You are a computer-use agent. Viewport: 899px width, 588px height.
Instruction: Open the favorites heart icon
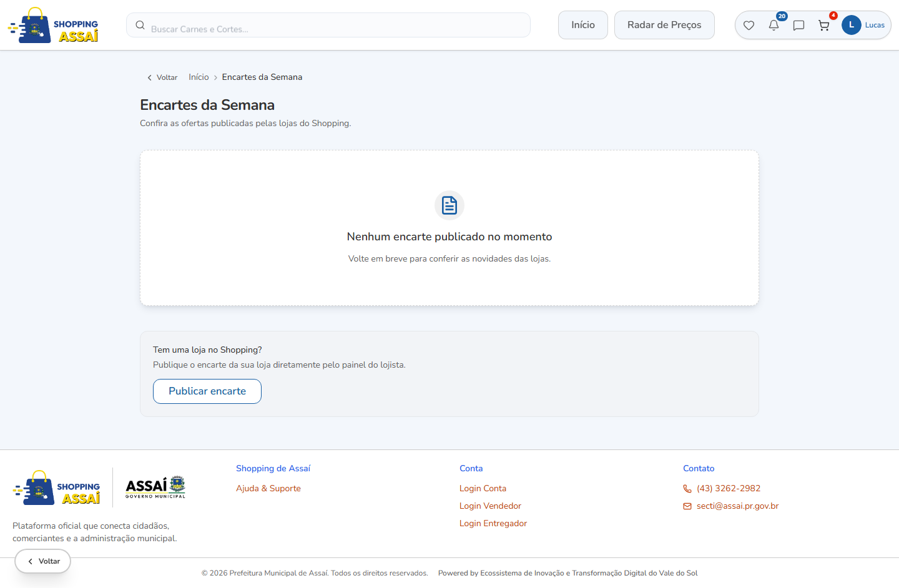pyautogui.click(x=749, y=26)
